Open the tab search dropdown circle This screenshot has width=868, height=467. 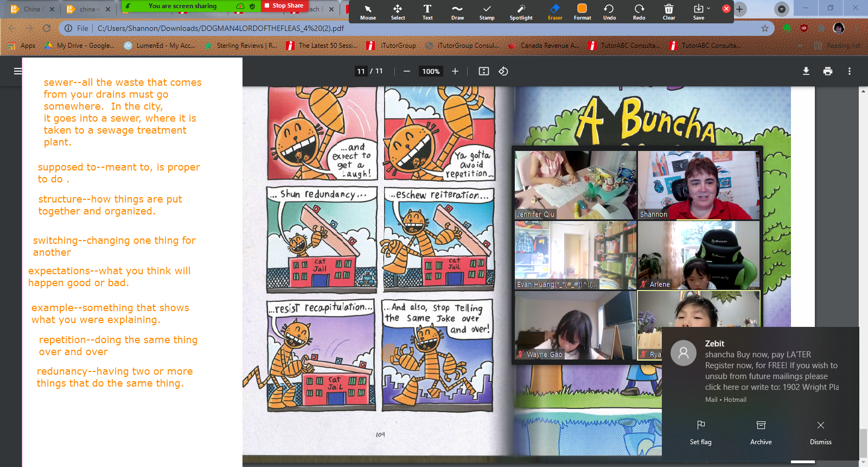pos(781,9)
